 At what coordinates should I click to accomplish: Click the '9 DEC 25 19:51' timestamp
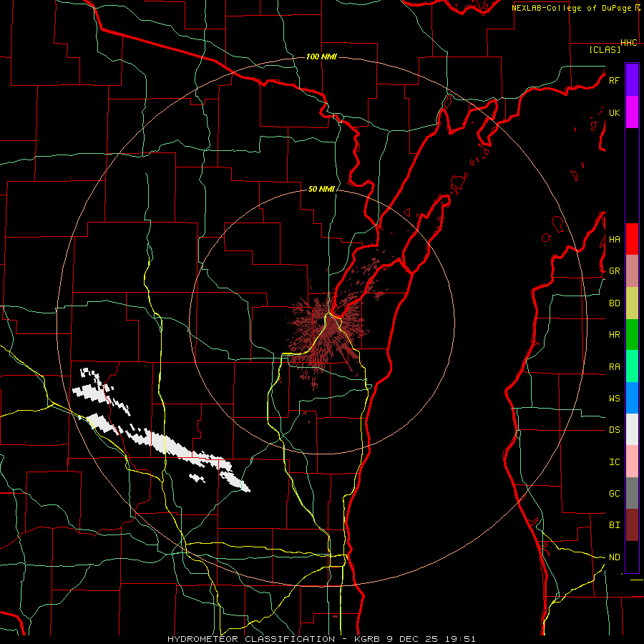tap(431, 639)
